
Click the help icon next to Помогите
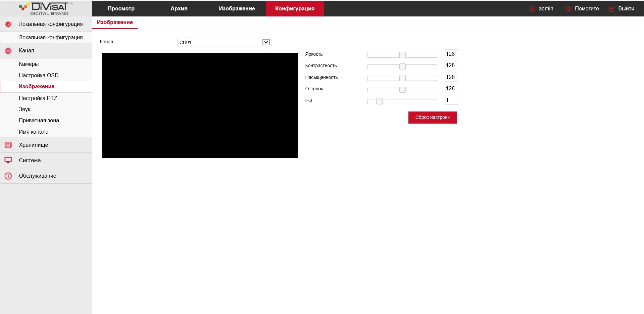[x=568, y=9]
